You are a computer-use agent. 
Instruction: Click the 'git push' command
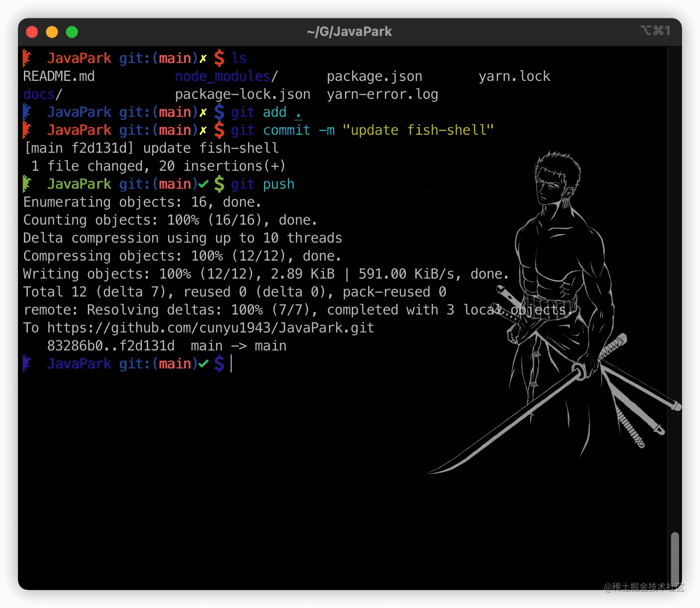263,184
